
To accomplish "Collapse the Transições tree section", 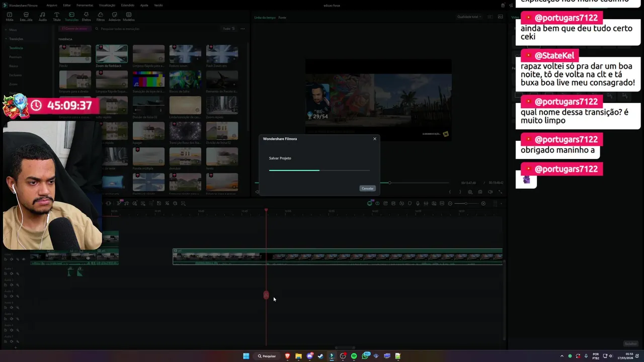I will click(6, 39).
